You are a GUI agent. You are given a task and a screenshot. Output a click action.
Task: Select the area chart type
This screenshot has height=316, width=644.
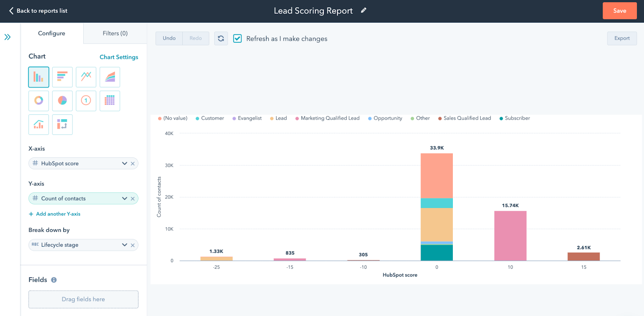pos(110,77)
